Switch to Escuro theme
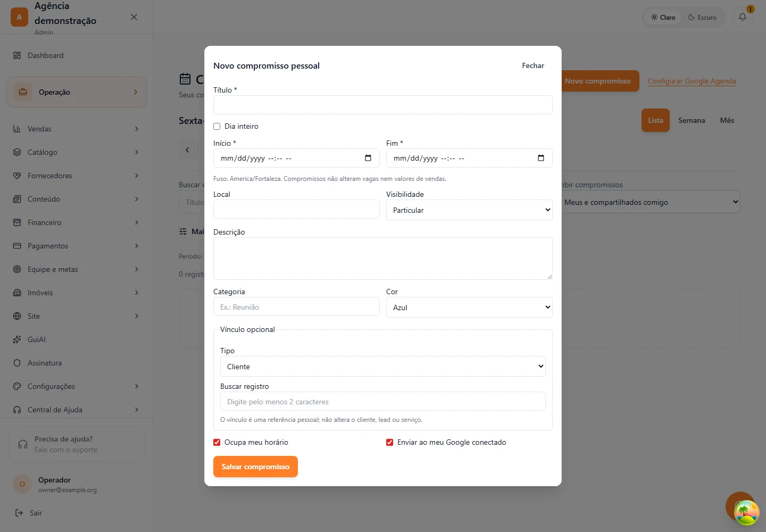 (702, 17)
